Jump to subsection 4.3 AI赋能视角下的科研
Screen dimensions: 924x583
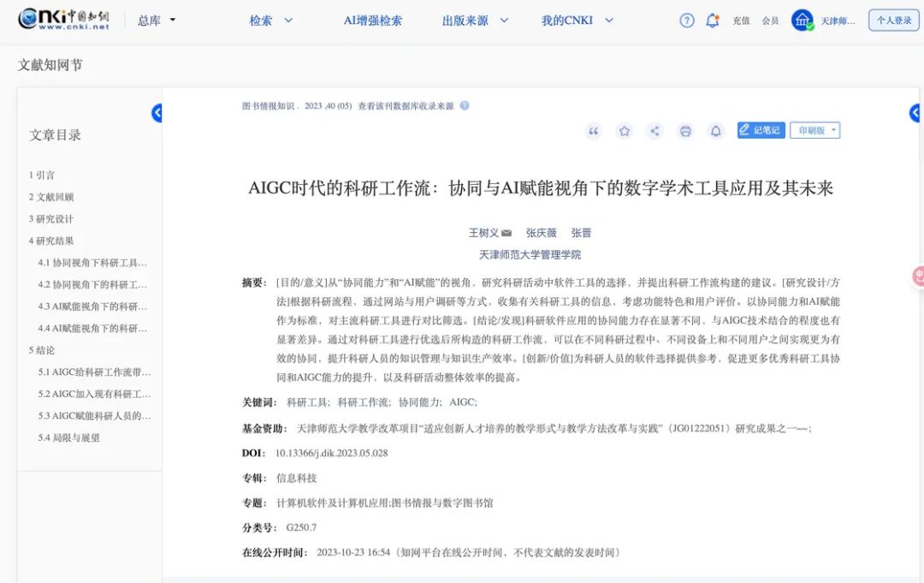click(x=92, y=306)
